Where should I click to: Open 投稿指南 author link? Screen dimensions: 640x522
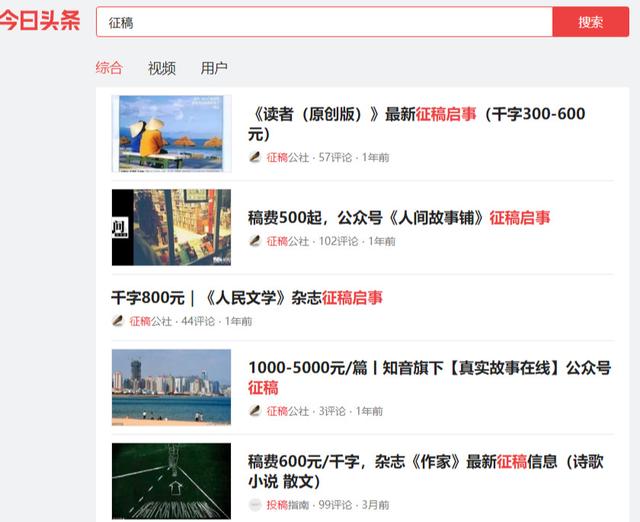[288, 505]
